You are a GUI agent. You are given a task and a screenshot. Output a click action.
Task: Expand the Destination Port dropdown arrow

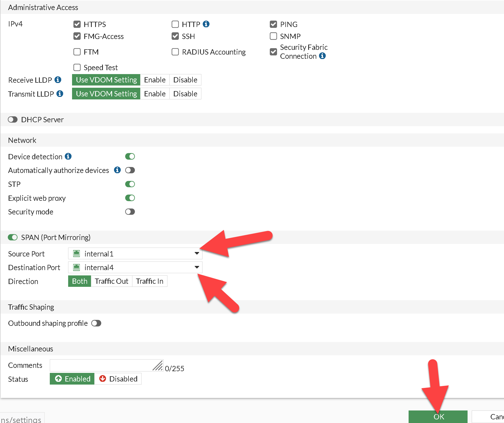click(x=197, y=267)
